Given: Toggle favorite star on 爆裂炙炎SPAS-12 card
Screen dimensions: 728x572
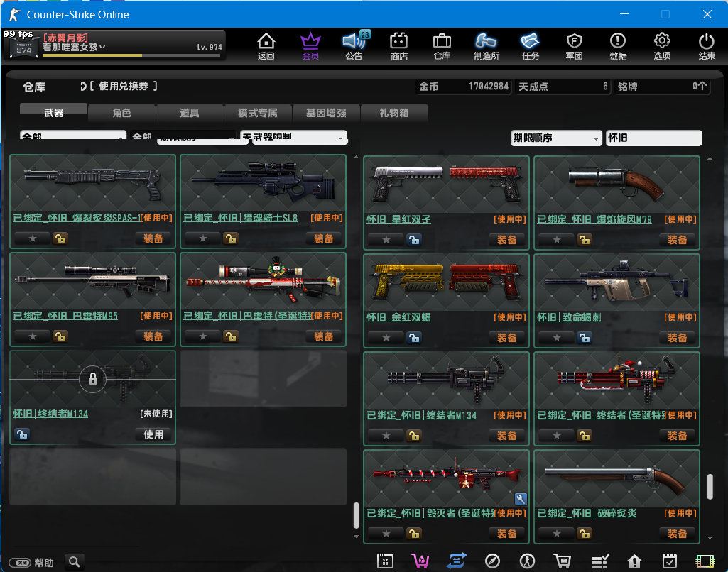Looking at the screenshot, I should point(33,238).
